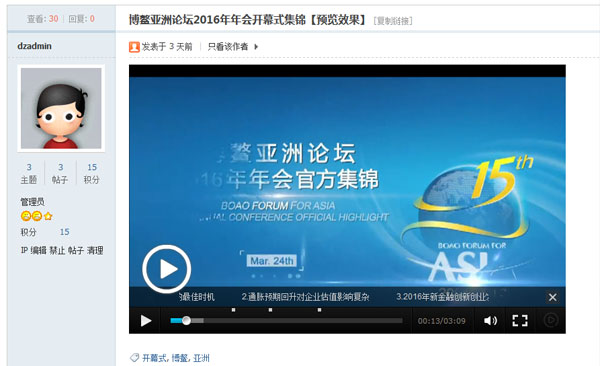
Task: Click the dzadmin cartoon avatar
Action: [x=61, y=108]
